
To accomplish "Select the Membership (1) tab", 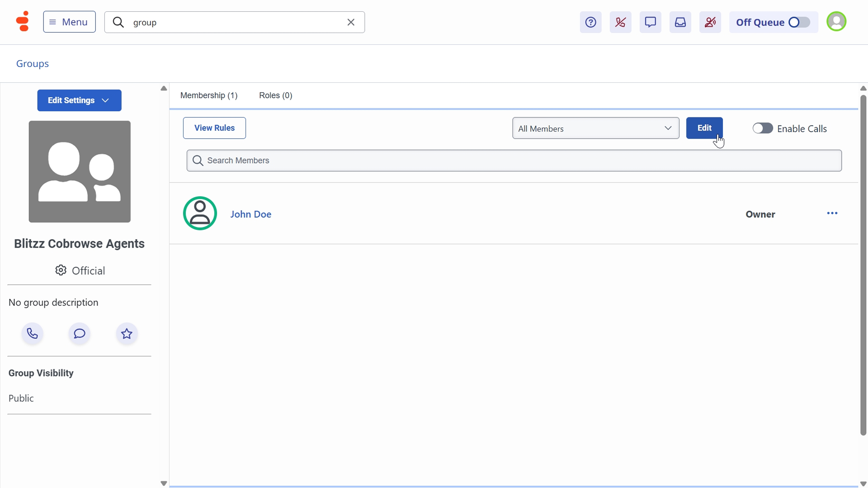I will pos(208,95).
